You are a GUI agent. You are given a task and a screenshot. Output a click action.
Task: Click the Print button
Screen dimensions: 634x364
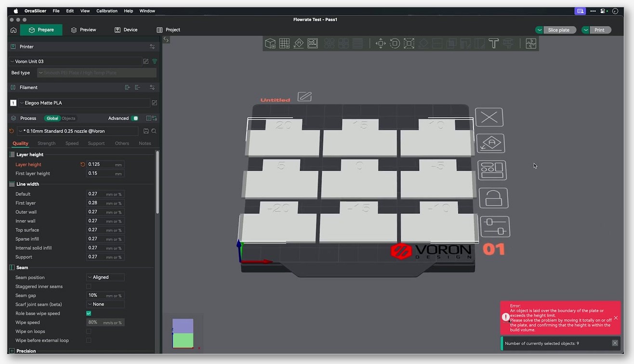click(599, 30)
